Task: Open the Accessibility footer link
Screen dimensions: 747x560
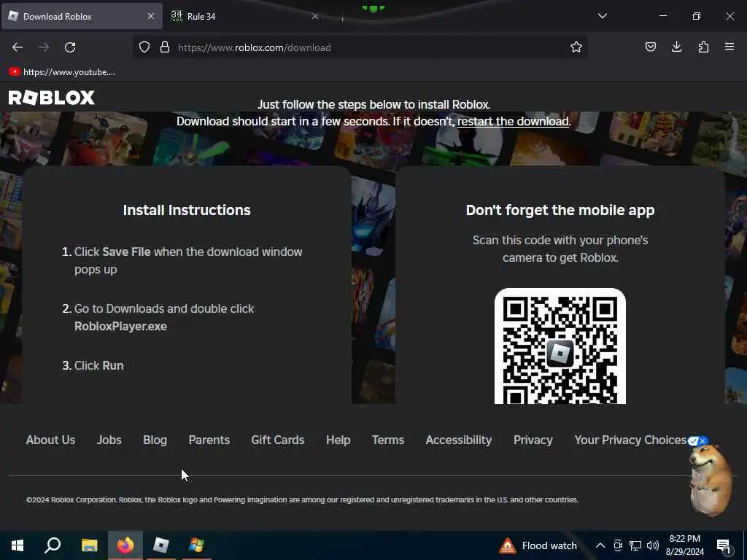Action: (459, 440)
